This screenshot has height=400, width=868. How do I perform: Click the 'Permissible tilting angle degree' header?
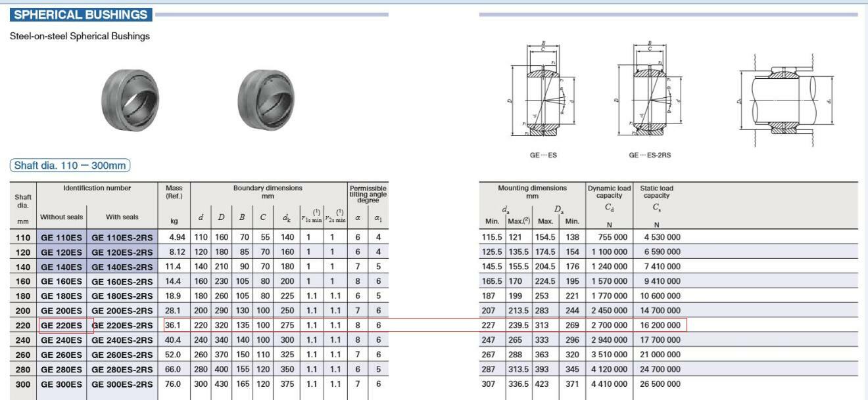[368, 194]
